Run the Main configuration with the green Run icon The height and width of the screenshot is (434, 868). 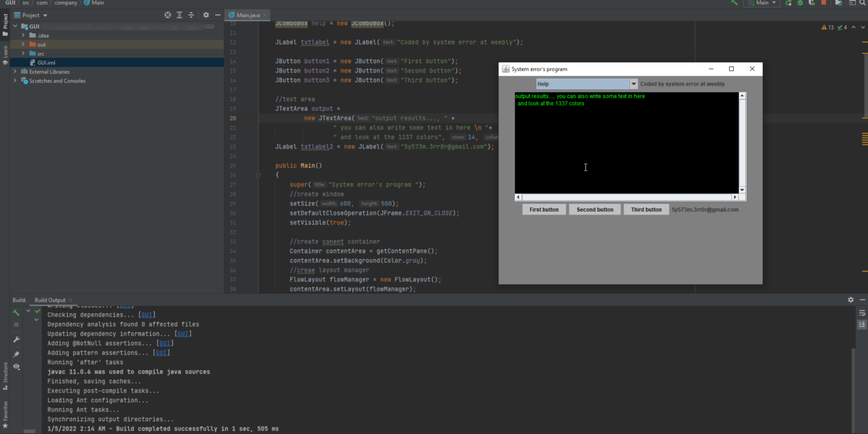coord(788,3)
